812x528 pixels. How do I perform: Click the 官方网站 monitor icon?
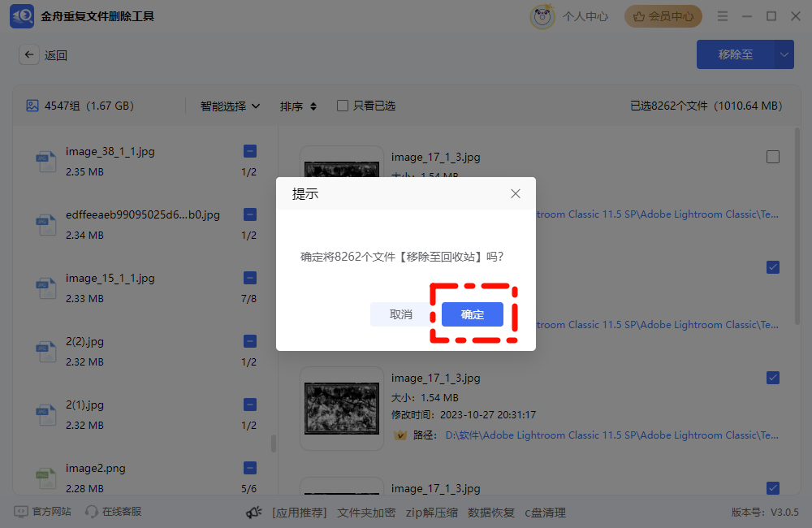21,512
